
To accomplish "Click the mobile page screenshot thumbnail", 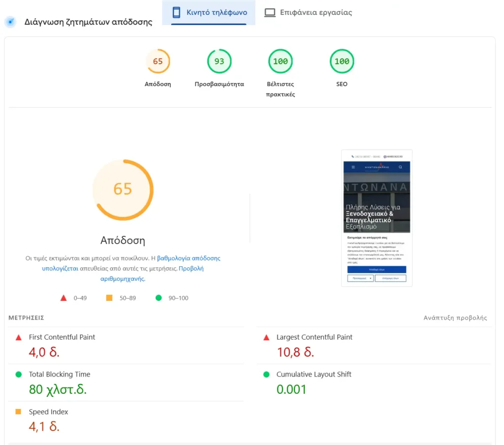I will [x=377, y=218].
